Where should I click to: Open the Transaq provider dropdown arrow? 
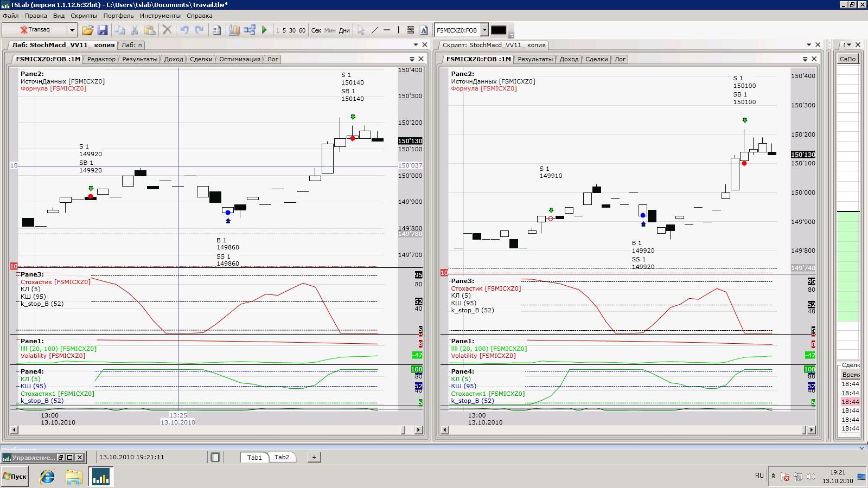coord(72,30)
